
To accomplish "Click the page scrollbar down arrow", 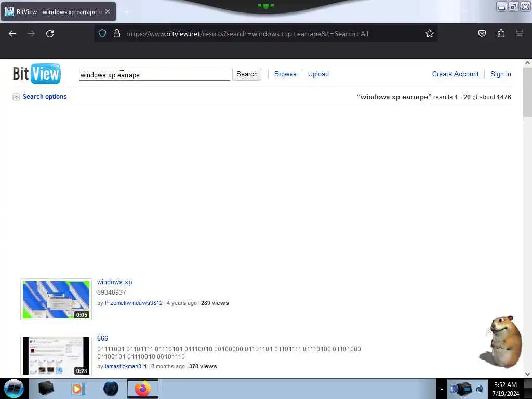I will pos(527,374).
